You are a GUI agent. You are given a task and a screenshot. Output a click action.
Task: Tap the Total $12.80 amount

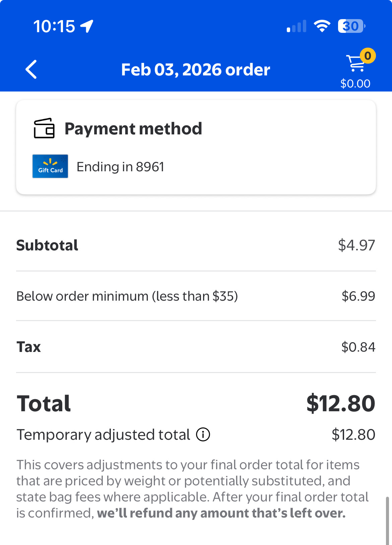pos(340,403)
